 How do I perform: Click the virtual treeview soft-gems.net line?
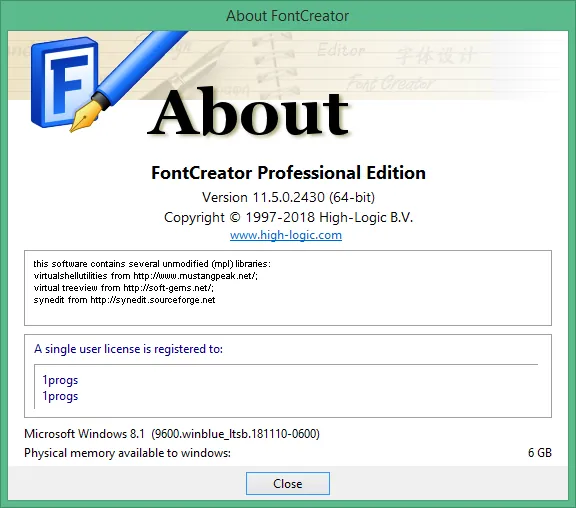123,288
